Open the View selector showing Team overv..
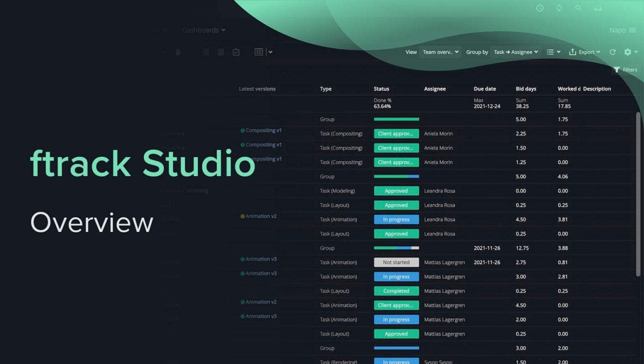 pos(440,52)
